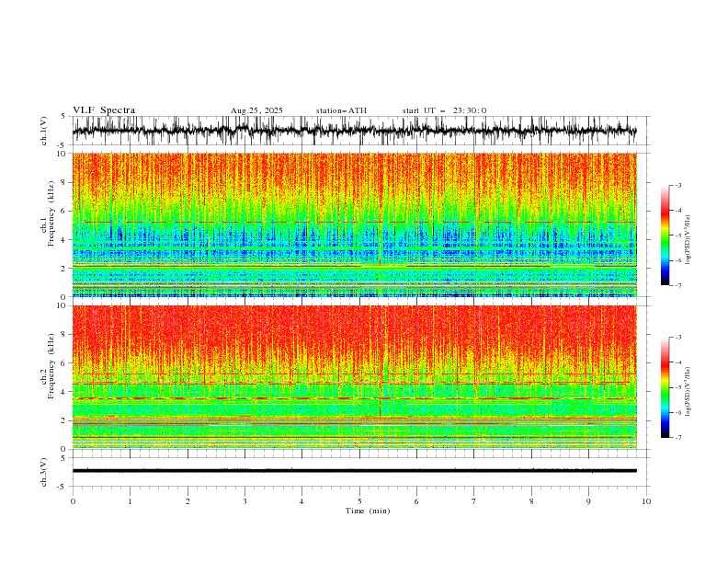Click the time axis tick labeled 8
This screenshot has width=728, height=563.
tap(531, 501)
